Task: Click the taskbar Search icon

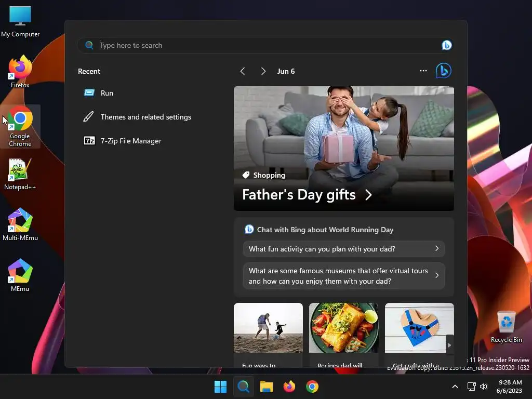Action: (243, 387)
